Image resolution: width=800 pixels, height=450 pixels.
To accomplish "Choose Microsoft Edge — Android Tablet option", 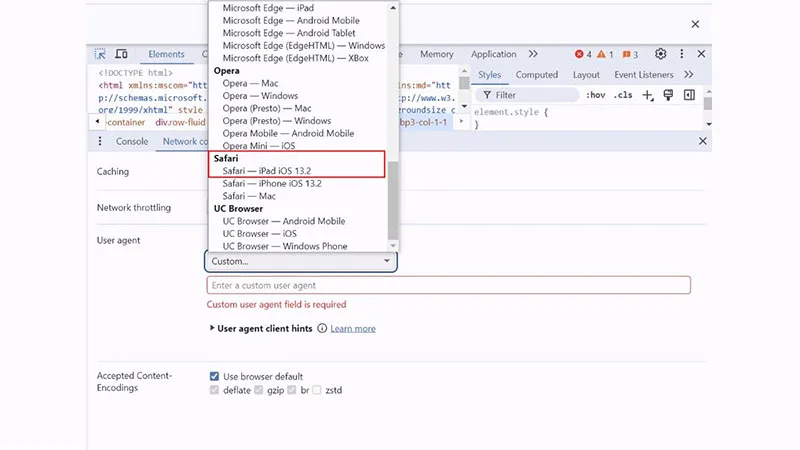I will click(289, 33).
